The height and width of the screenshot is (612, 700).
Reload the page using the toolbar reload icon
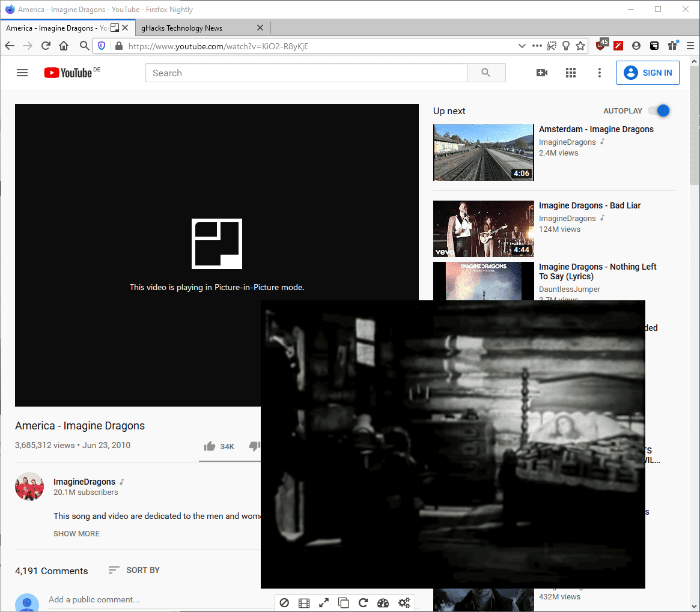46,46
